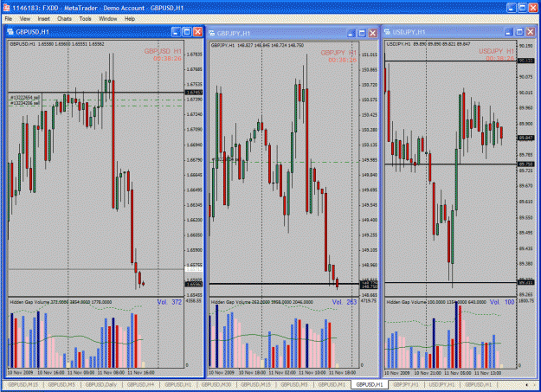Minimize the USDJPY,H1 chart window
This screenshot has height=392, width=541.
tap(509, 32)
